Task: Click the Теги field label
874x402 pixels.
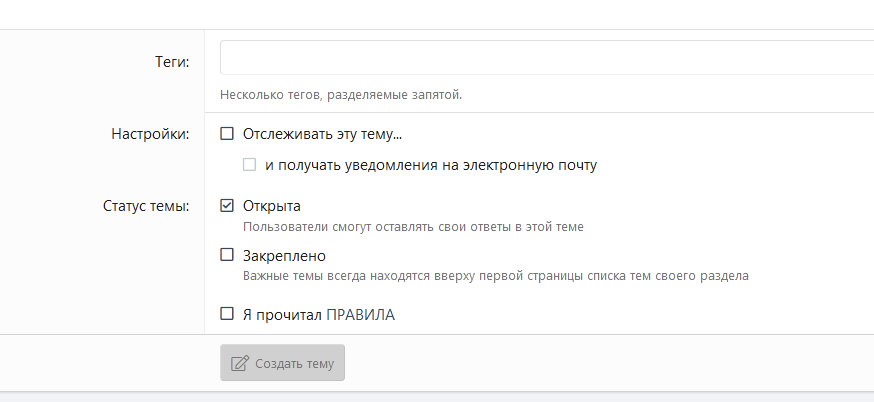Action: point(173,62)
